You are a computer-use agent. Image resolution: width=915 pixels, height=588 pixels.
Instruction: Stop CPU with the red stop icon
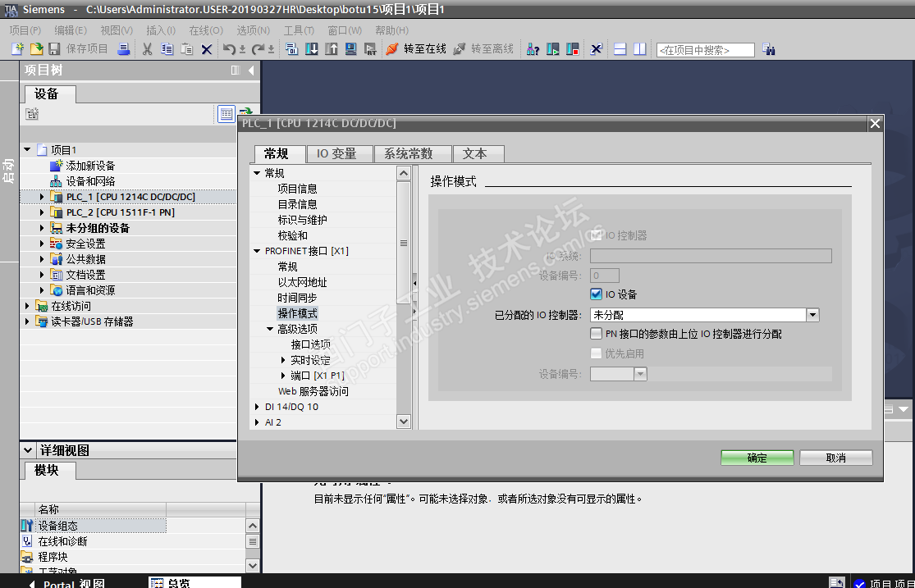(x=572, y=49)
